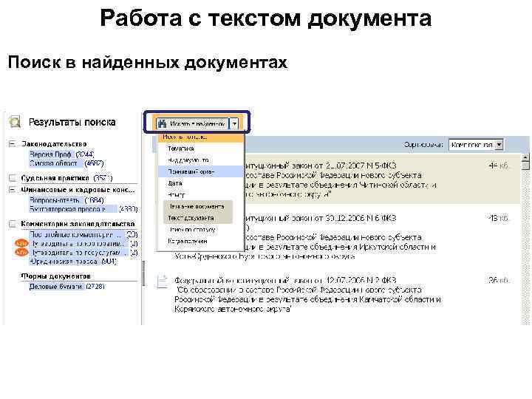Click scroll-up arrow of results list
The height and width of the screenshot is (399, 532).
click(525, 158)
